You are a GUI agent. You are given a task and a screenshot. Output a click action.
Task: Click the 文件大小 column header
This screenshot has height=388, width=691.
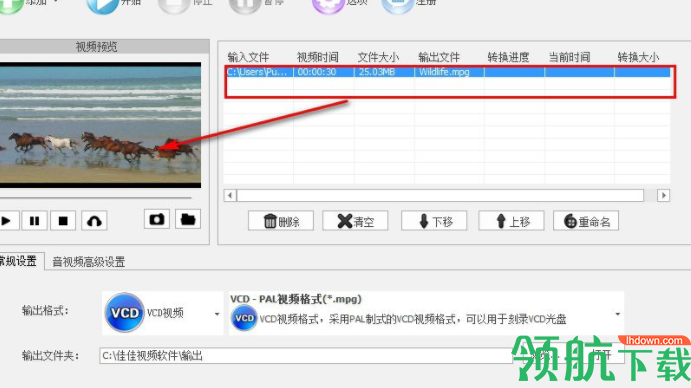coord(378,57)
